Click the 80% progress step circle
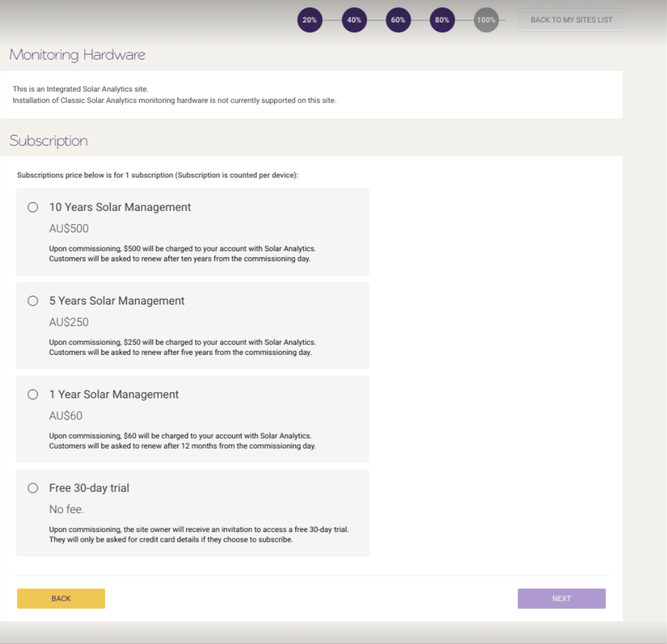 [x=442, y=20]
